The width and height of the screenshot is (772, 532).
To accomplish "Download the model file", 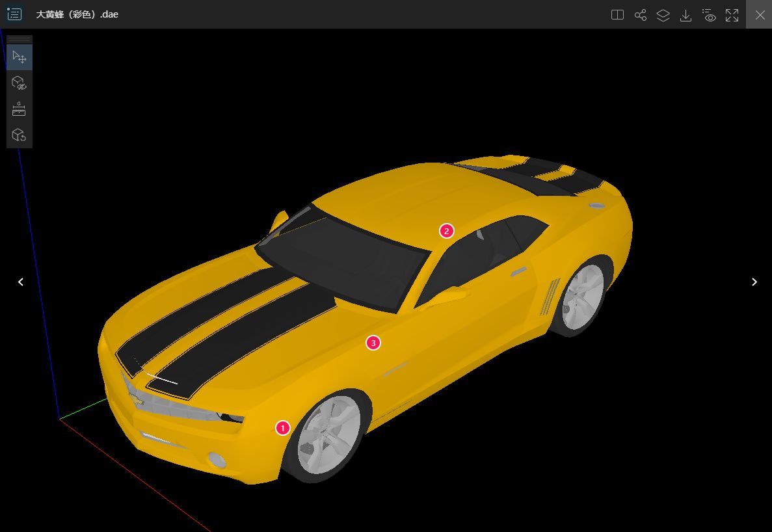I will coord(686,15).
